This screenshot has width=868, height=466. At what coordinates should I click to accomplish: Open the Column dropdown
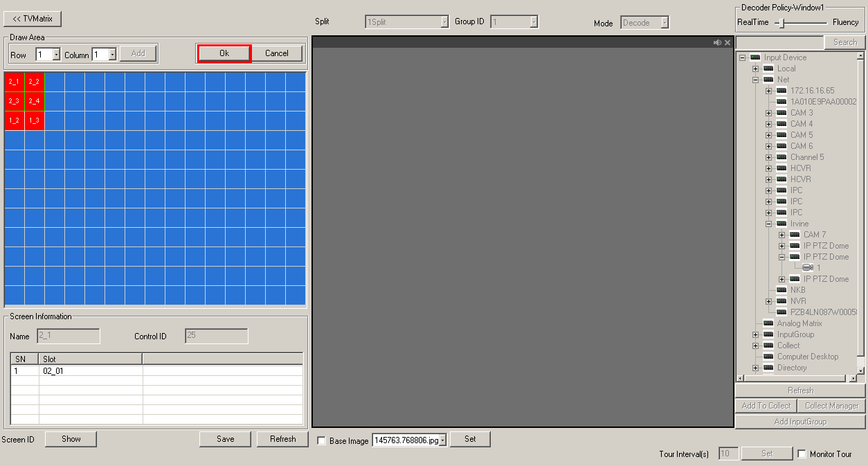tap(112, 55)
